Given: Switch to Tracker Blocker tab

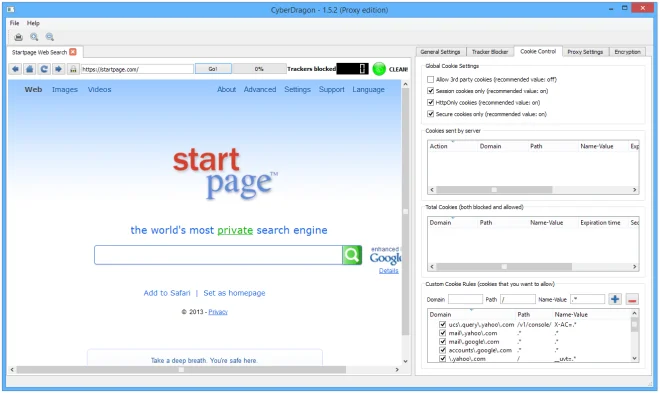Looking at the screenshot, I should [490, 52].
